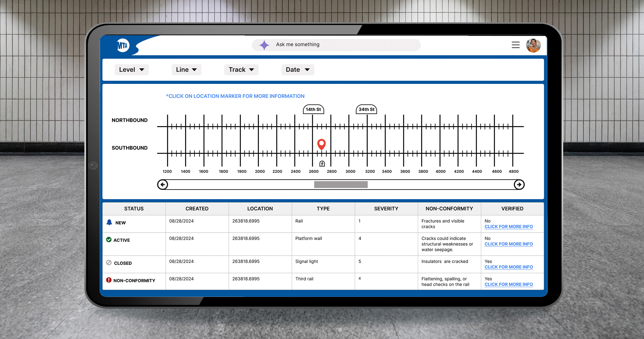Open the Line dropdown filter

coord(186,70)
